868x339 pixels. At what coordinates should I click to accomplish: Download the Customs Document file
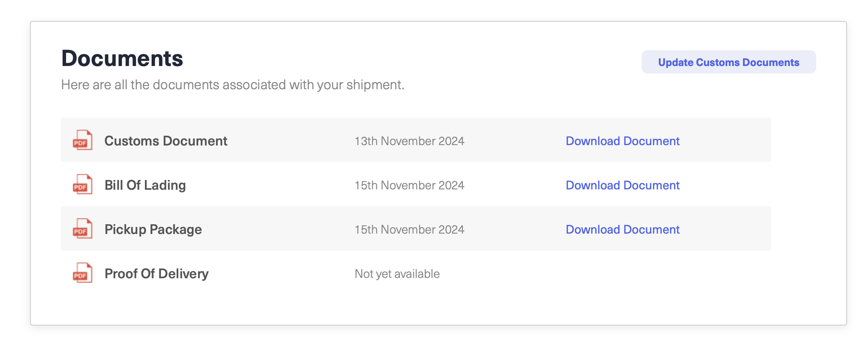(622, 141)
